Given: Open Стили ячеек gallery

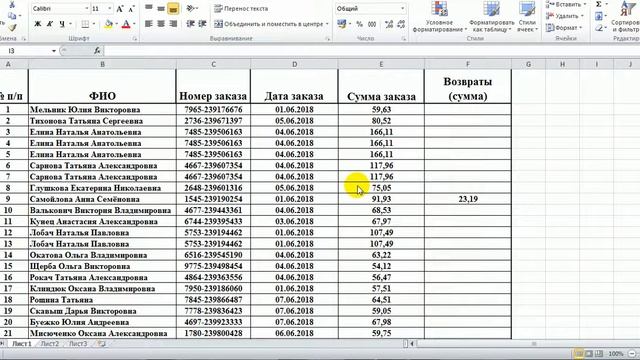Looking at the screenshot, I should [x=527, y=17].
